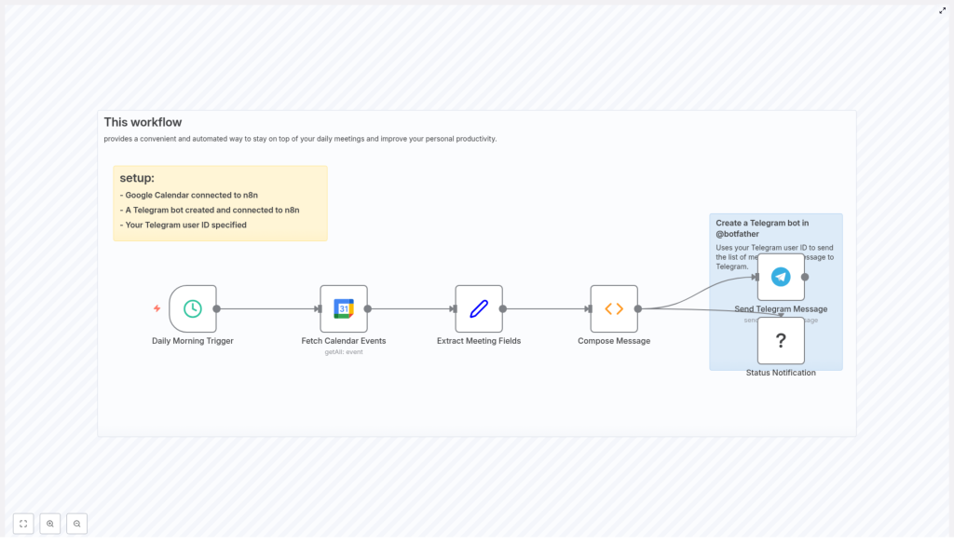Fit the workflow to view

(23, 524)
